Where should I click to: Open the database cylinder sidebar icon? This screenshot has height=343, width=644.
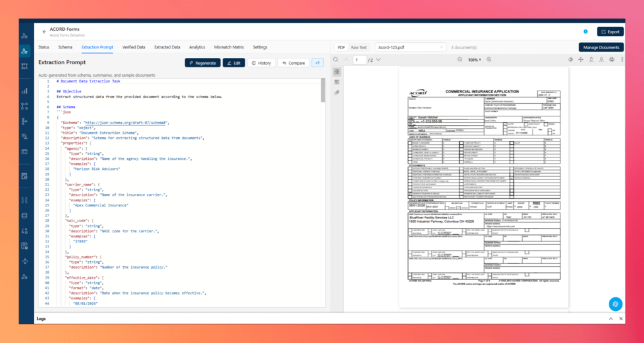(25, 216)
